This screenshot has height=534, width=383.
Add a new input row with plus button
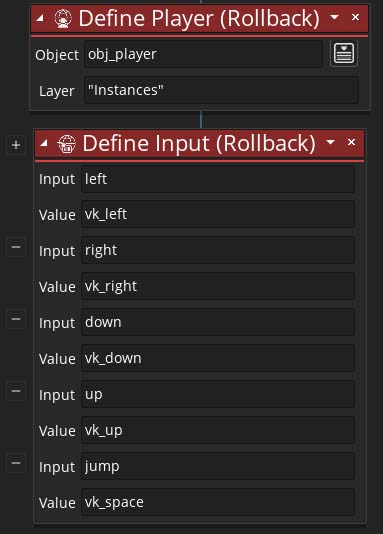click(x=16, y=145)
